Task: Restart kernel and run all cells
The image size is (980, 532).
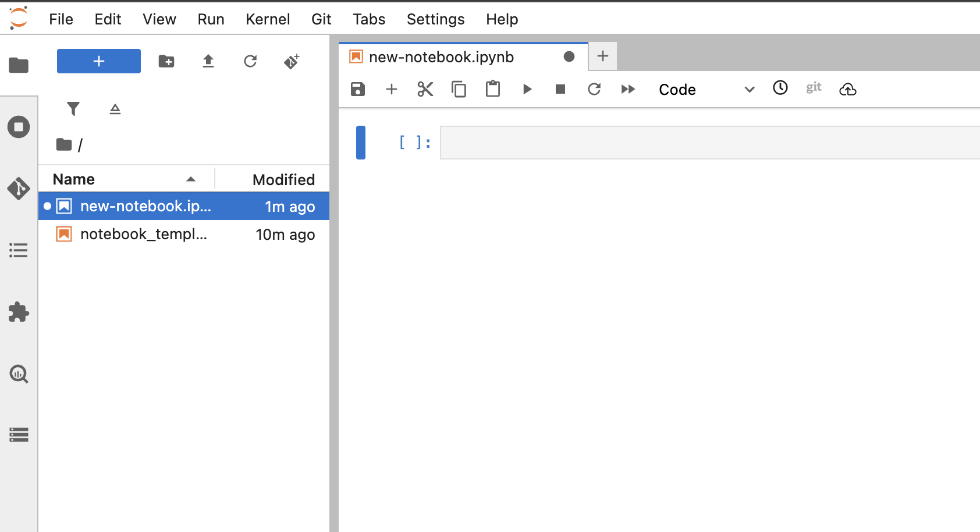Action: (x=628, y=89)
